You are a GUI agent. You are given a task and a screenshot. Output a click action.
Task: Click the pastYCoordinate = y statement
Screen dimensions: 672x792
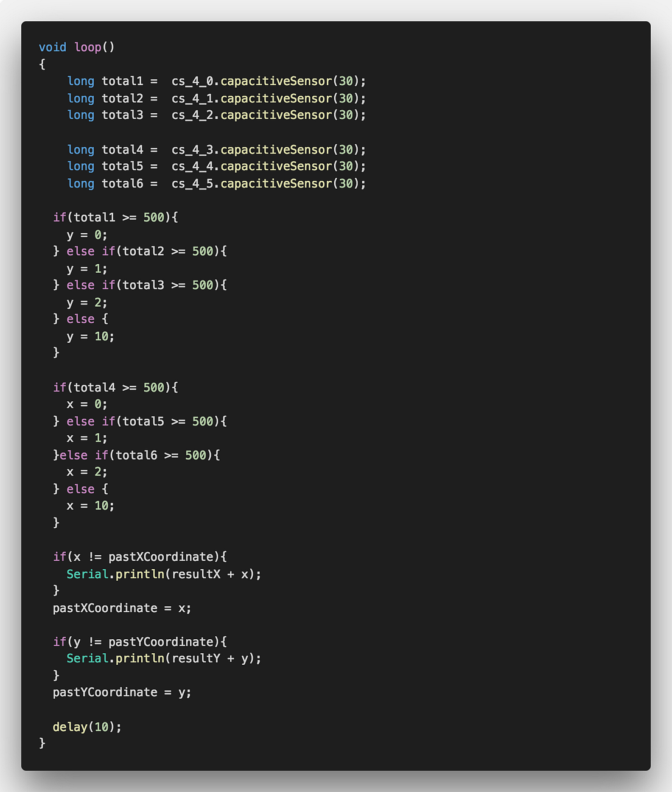(122, 692)
